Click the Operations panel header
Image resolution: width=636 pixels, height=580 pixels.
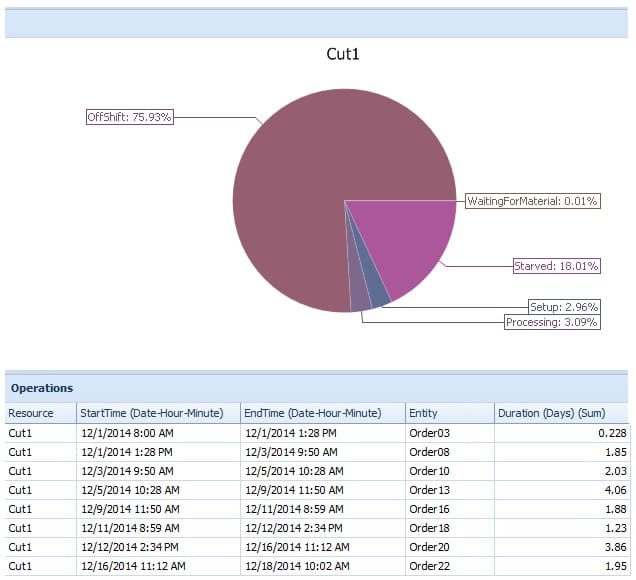(x=42, y=388)
